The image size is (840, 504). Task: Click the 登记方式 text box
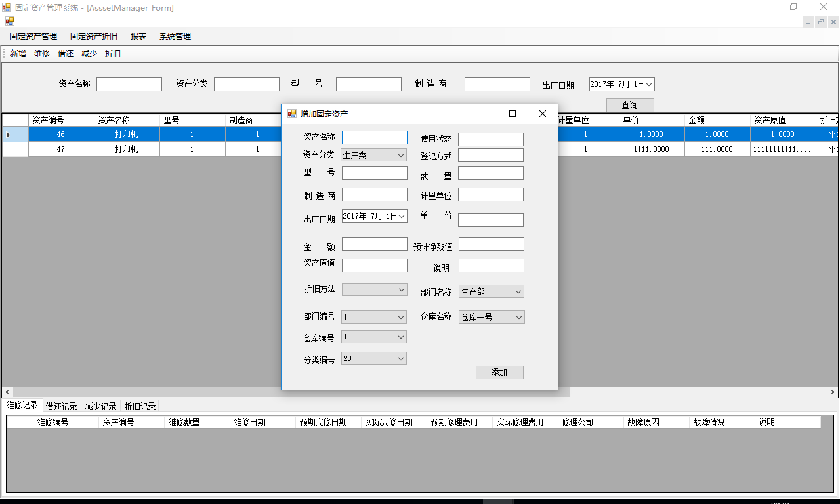point(491,155)
